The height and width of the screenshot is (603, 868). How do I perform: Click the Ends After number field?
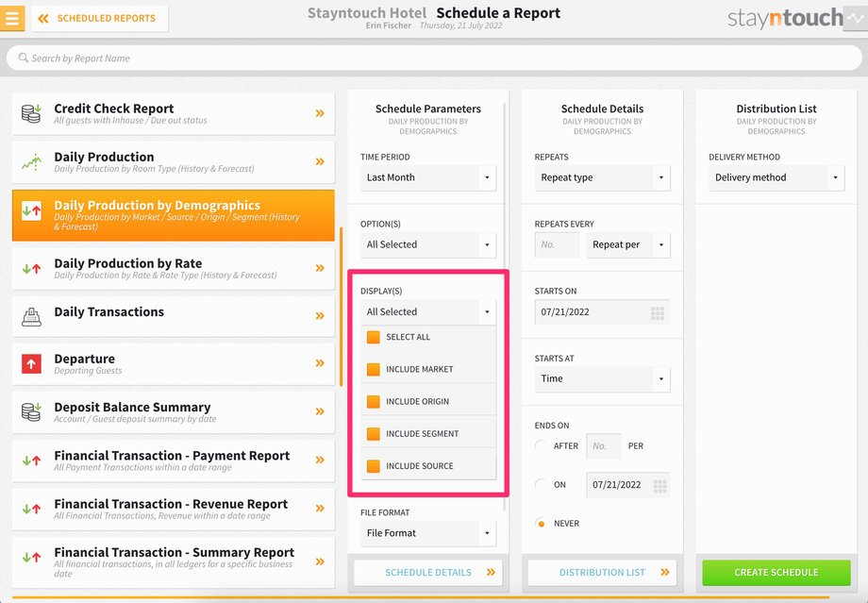(x=604, y=446)
